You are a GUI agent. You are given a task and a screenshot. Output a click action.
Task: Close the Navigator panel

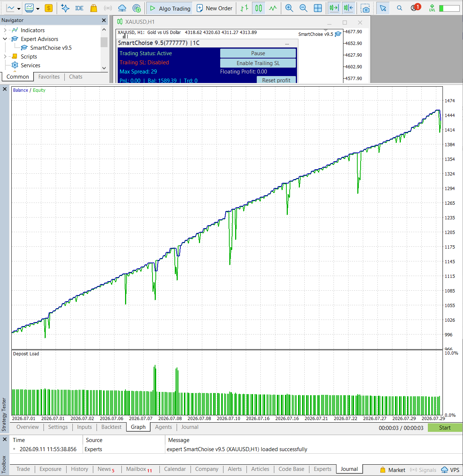[x=104, y=20]
